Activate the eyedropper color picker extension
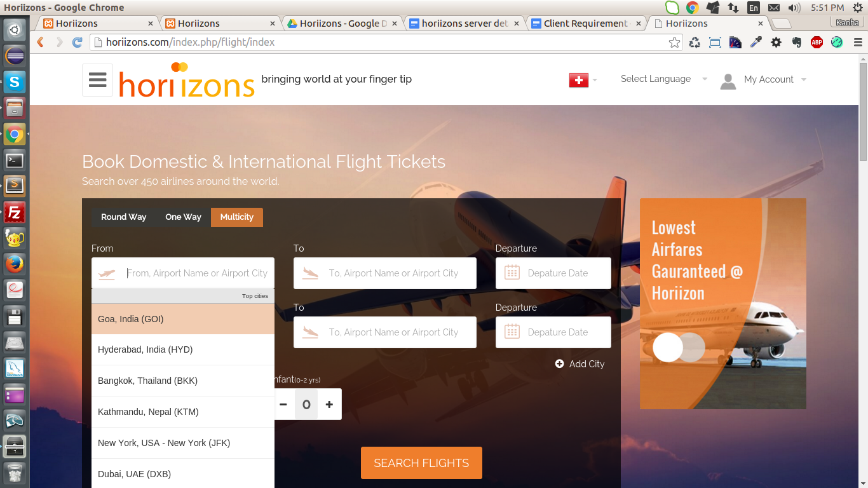Image resolution: width=868 pixels, height=488 pixels. click(756, 43)
